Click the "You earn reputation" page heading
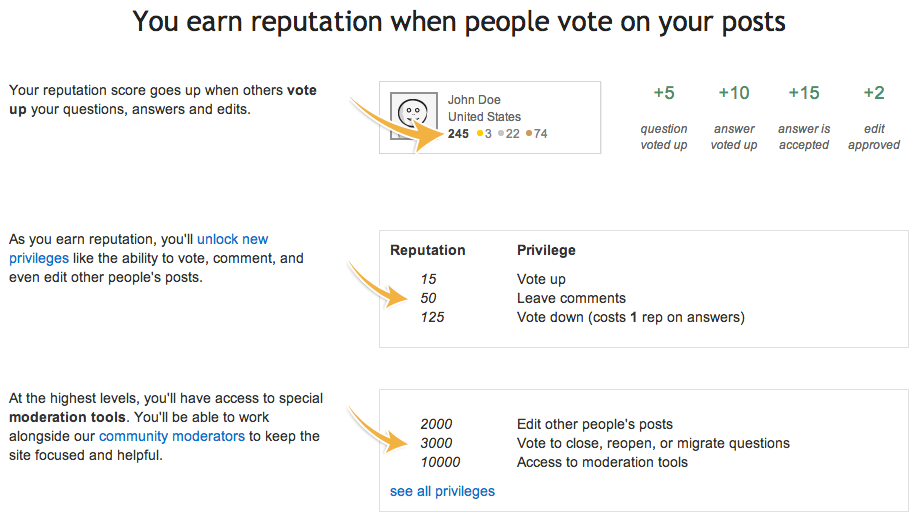Image resolution: width=923 pixels, height=525 pixels. point(459,22)
